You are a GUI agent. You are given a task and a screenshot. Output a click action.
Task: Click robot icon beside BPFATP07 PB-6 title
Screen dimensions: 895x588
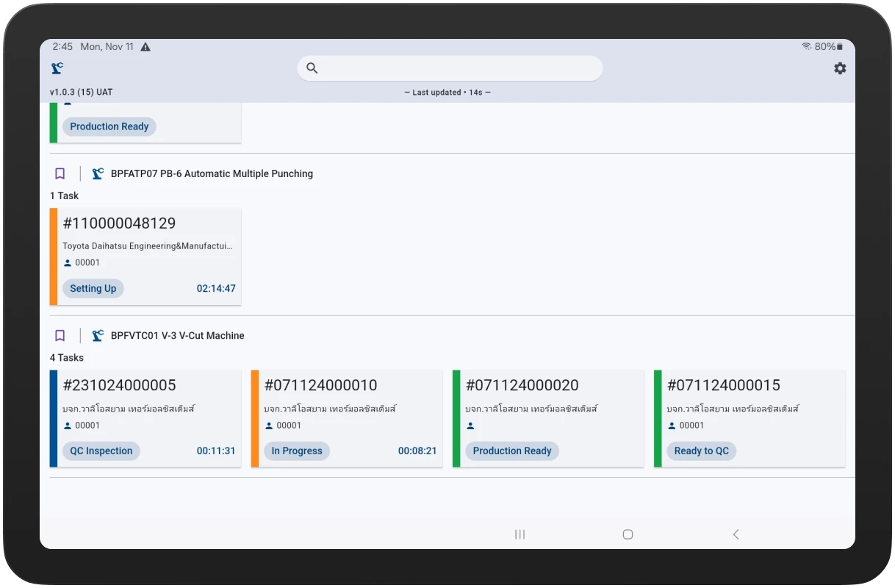pos(98,174)
